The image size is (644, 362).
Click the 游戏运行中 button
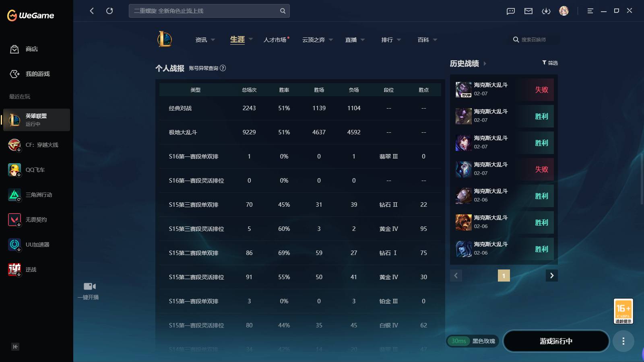coord(556,341)
